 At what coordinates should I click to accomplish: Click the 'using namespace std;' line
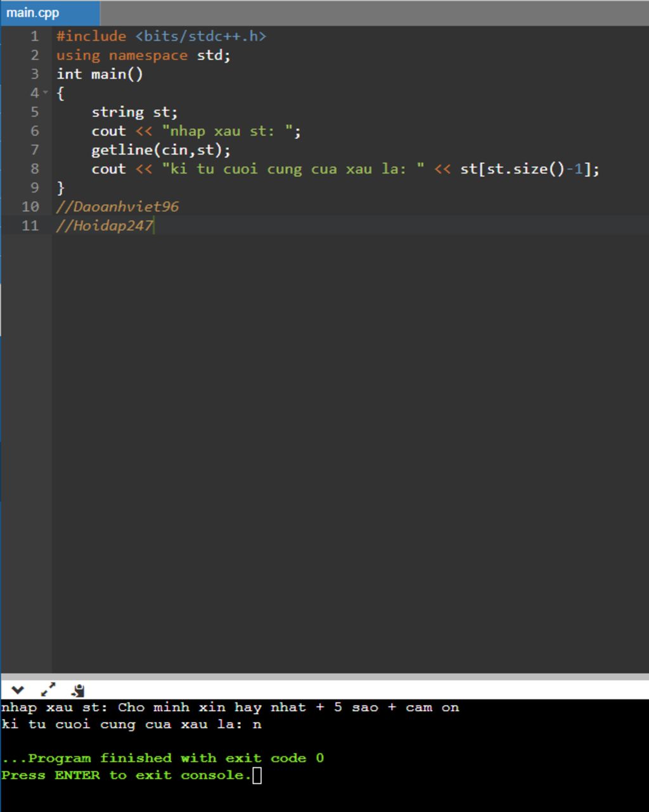pos(143,55)
